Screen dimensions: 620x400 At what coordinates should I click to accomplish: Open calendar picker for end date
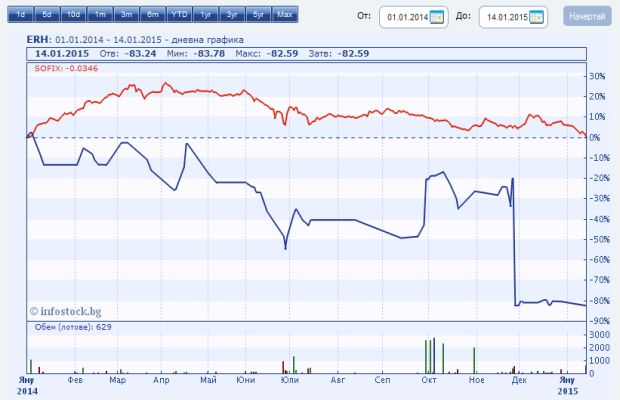coord(536,17)
